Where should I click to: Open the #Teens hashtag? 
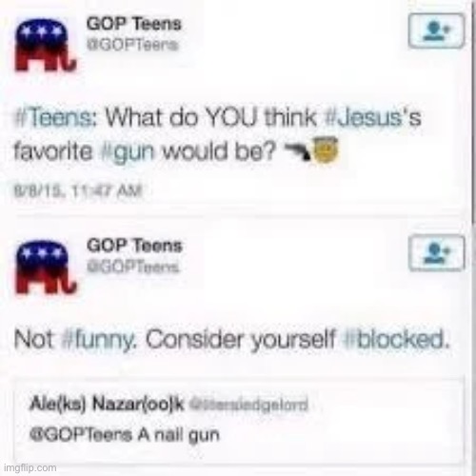click(x=56, y=118)
